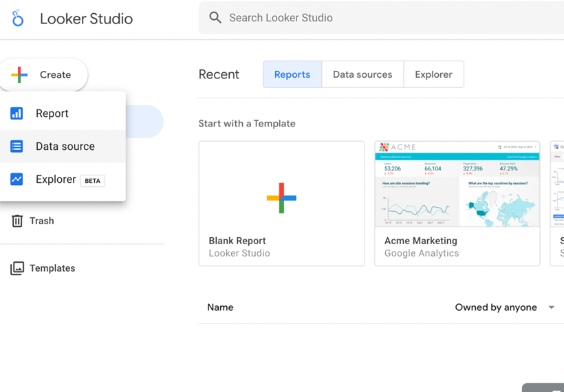Select Data source from Create menu
564x392 pixels.
click(x=65, y=146)
